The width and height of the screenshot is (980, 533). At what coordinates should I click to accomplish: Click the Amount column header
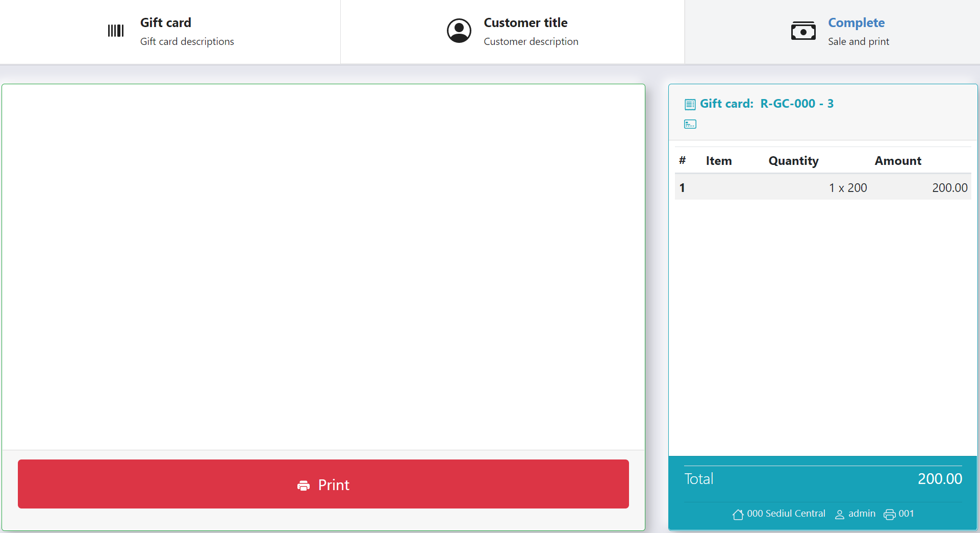click(x=898, y=161)
